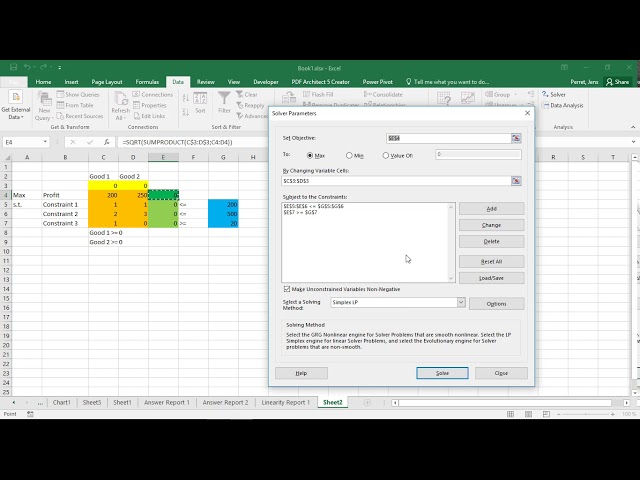640x480 pixels.
Task: Open the Solving Method dropdown
Action: [x=461, y=302]
